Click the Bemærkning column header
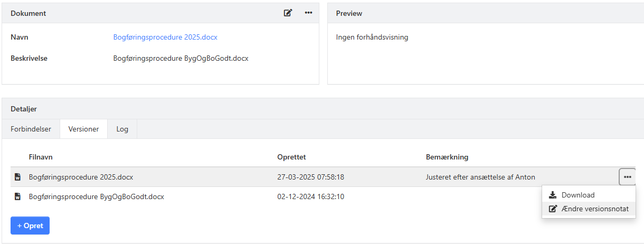 pos(447,157)
